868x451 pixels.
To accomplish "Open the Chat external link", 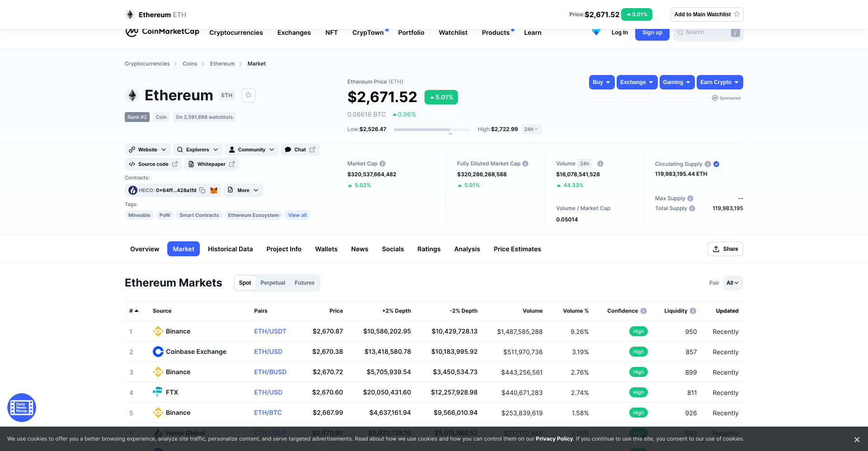I will pyautogui.click(x=300, y=150).
